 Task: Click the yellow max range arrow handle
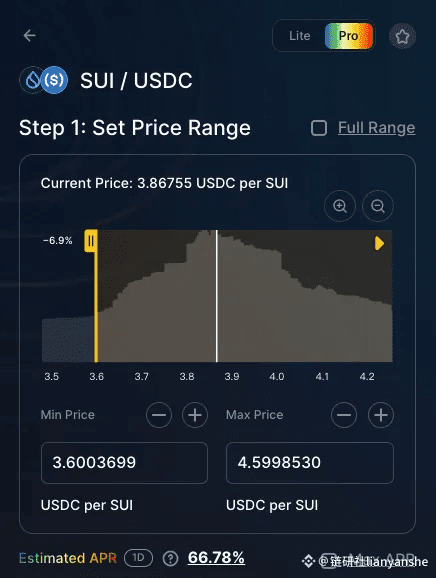point(380,243)
